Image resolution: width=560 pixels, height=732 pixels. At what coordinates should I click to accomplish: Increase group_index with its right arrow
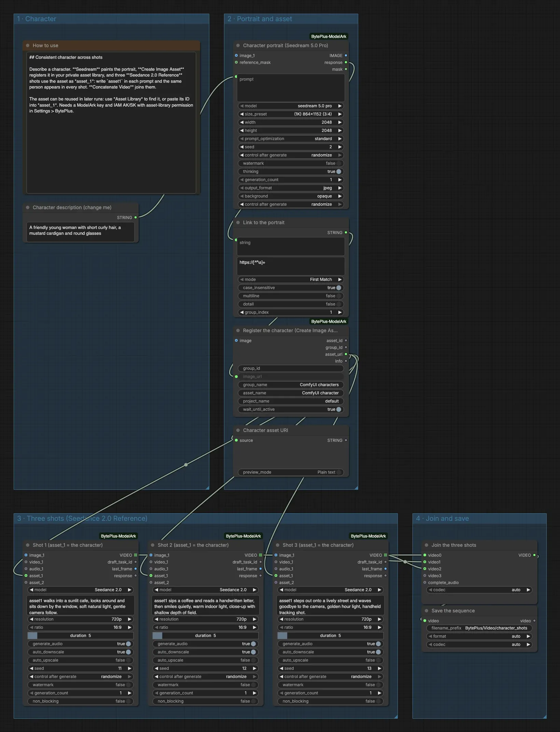[340, 312]
